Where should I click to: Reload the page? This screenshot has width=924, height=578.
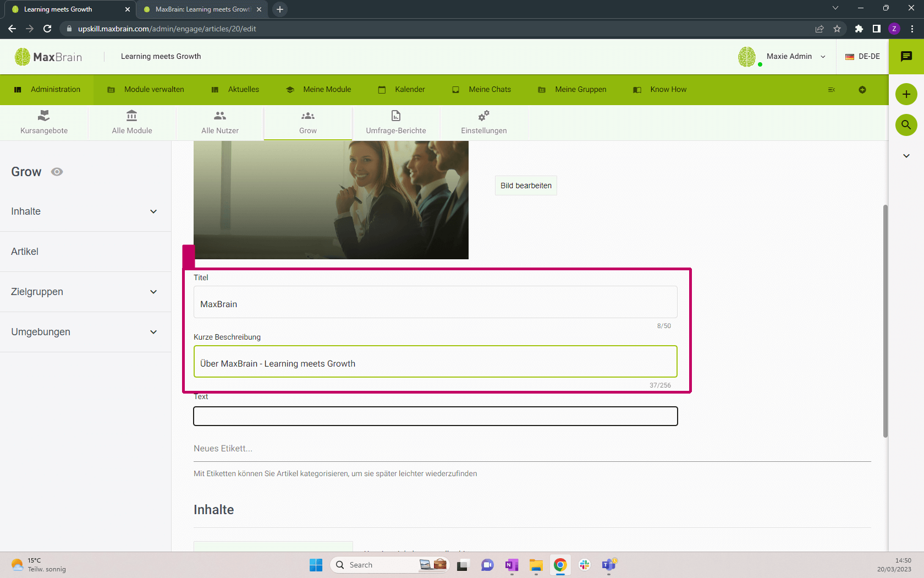click(47, 29)
